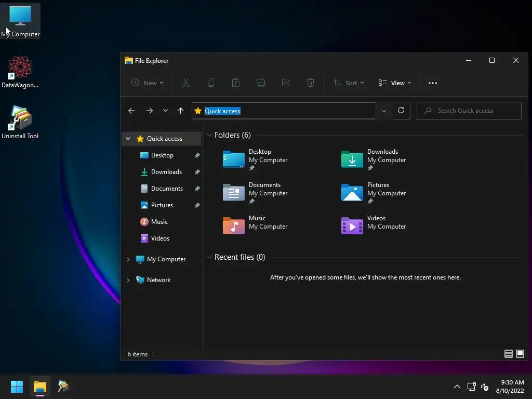Maximize the File Explorer window

491,60
